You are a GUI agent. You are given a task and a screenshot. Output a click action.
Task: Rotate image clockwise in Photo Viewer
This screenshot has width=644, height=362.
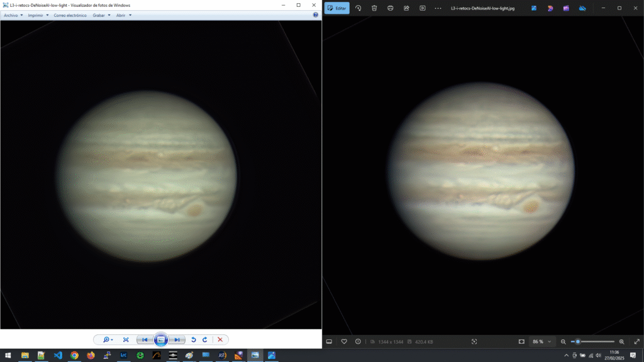coord(205,340)
